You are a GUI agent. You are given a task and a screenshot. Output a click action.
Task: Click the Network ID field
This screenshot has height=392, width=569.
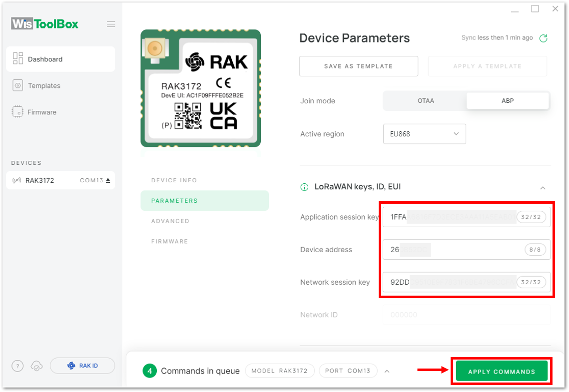pyautogui.click(x=467, y=315)
